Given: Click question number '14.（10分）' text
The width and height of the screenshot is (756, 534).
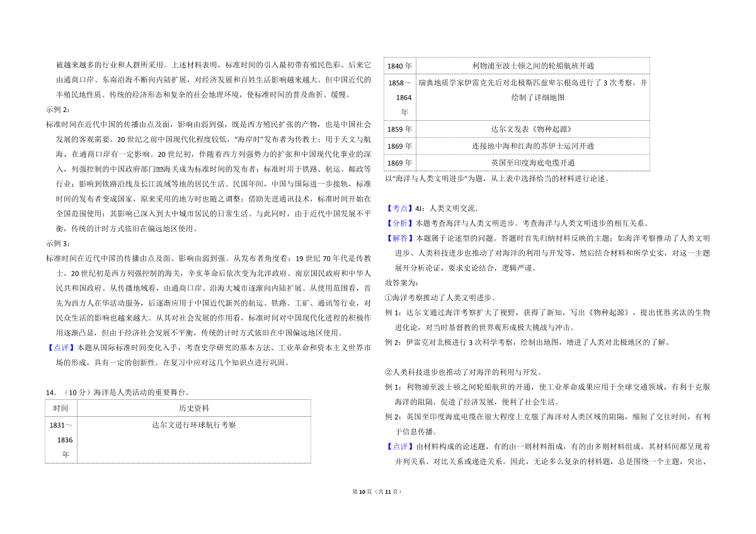Looking at the screenshot, I should 69,392.
